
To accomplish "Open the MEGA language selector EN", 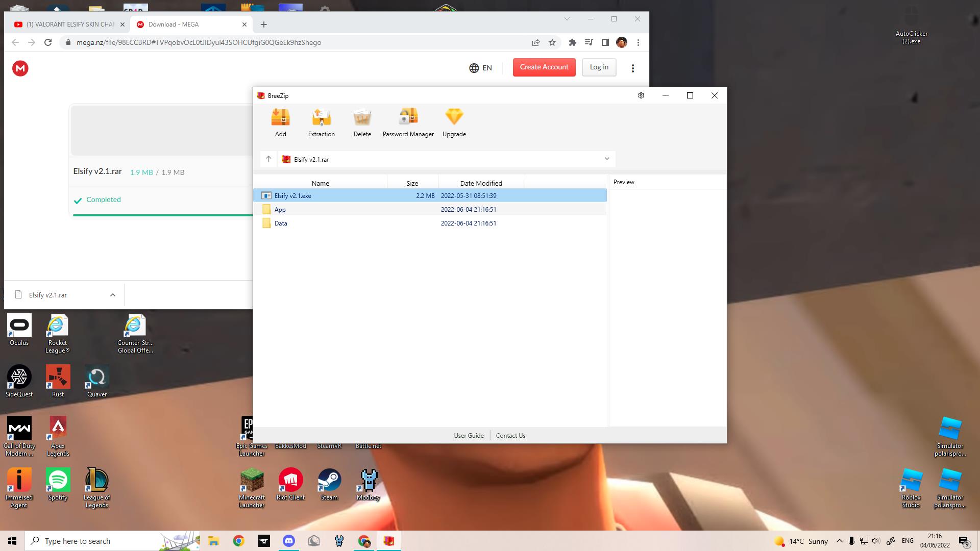I will pos(480,68).
